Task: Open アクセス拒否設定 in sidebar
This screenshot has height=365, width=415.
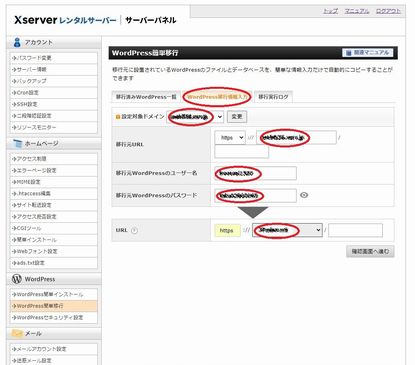Action: 54,217
